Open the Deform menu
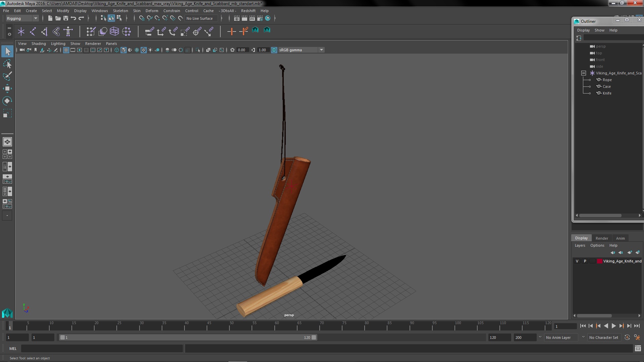The height and width of the screenshot is (362, 644). click(x=152, y=11)
